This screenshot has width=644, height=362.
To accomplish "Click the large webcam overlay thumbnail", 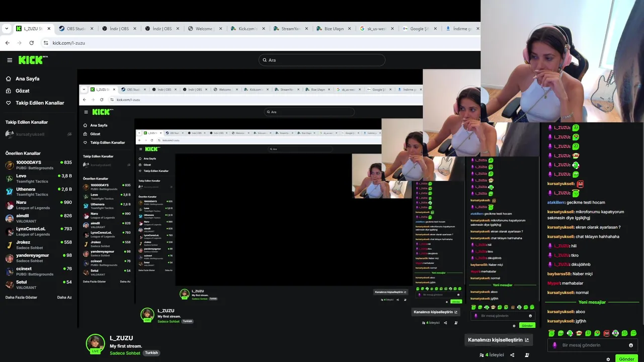I will pyautogui.click(x=562, y=61).
